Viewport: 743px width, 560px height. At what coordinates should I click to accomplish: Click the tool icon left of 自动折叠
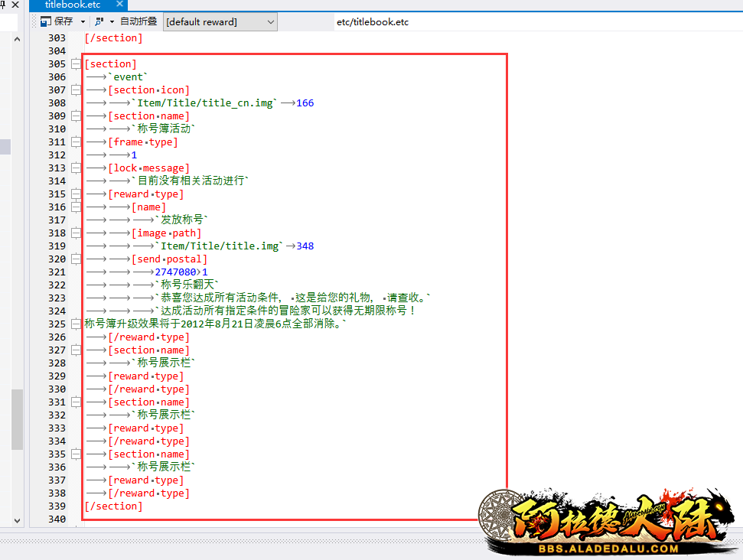99,21
